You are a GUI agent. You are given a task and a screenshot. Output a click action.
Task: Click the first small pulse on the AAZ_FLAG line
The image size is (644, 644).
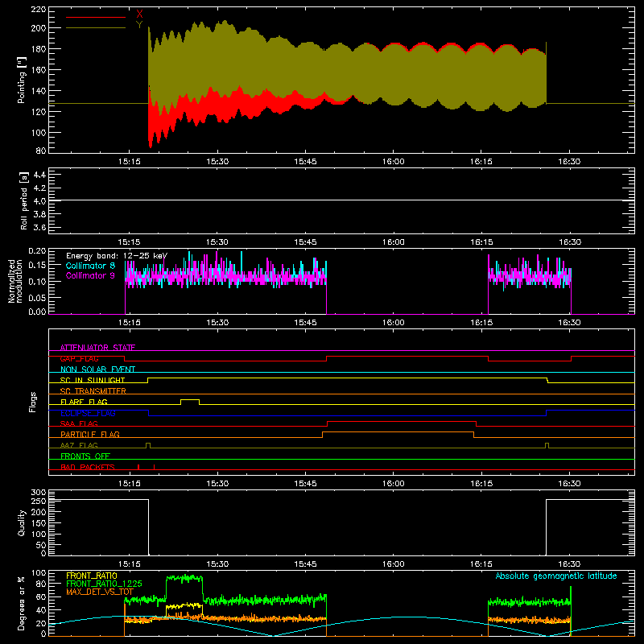(x=148, y=445)
